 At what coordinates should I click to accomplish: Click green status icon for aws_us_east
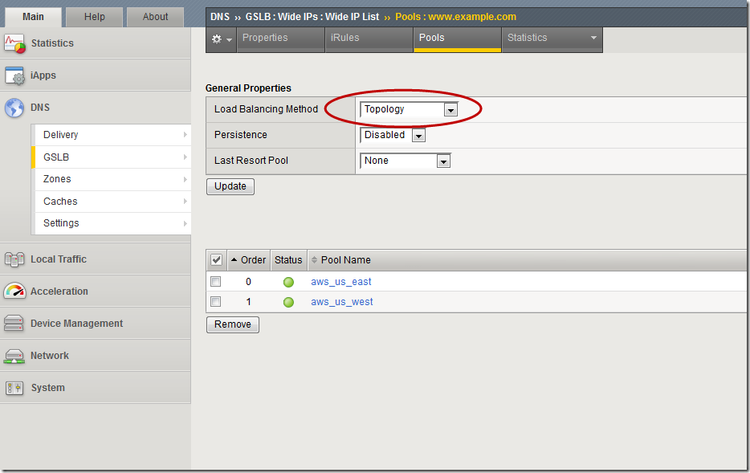(x=288, y=282)
